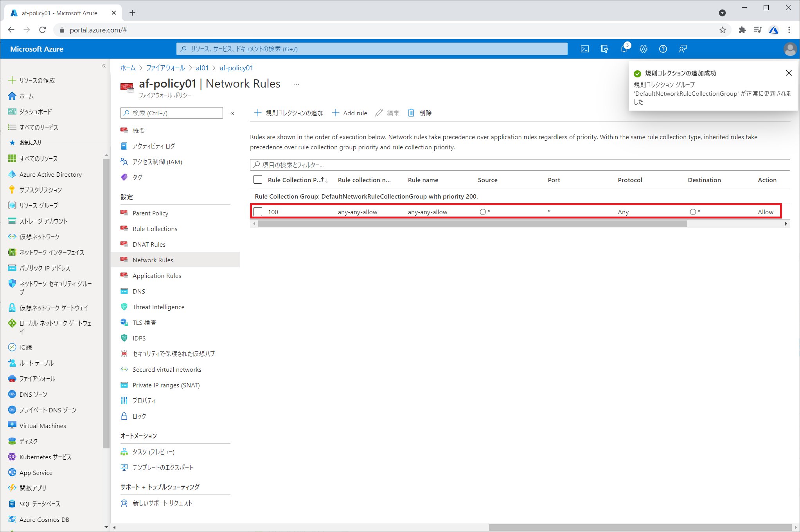Image resolution: width=800 pixels, height=532 pixels.
Task: Click Add rule button
Action: click(350, 113)
